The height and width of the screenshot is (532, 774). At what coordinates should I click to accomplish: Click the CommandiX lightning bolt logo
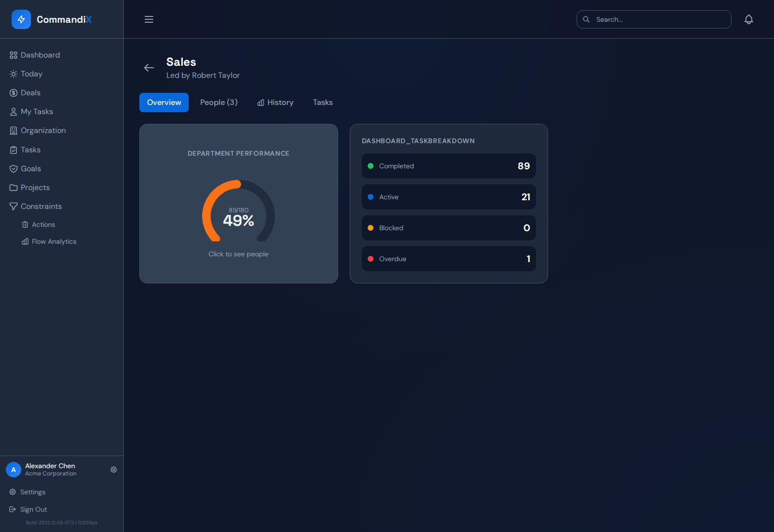click(x=21, y=19)
